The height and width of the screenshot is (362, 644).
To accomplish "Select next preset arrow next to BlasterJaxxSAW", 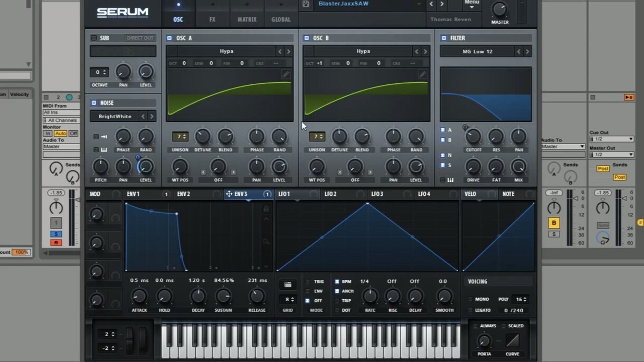I will 442,4.
